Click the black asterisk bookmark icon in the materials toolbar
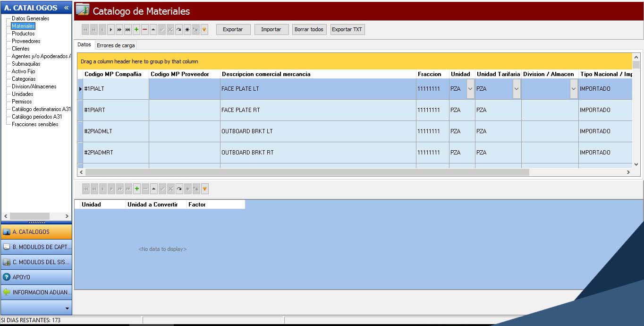The height and width of the screenshot is (326, 644). pos(187,30)
